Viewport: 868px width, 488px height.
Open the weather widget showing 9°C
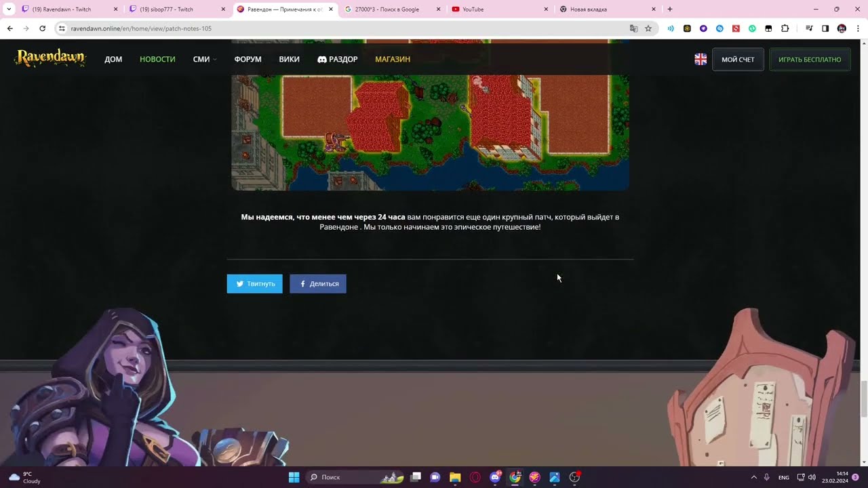click(25, 477)
